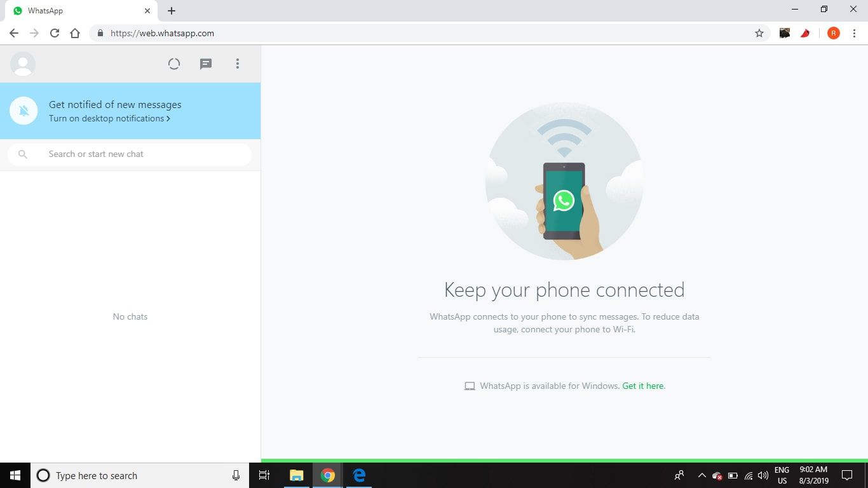Viewport: 868px width, 488px height.
Task: Click the search magnifier icon
Action: pyautogui.click(x=23, y=154)
